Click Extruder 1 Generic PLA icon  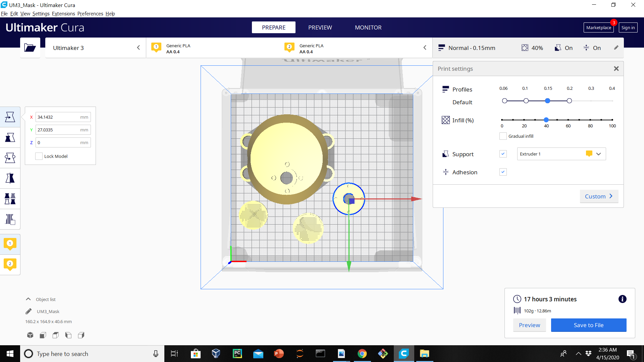coord(156,47)
